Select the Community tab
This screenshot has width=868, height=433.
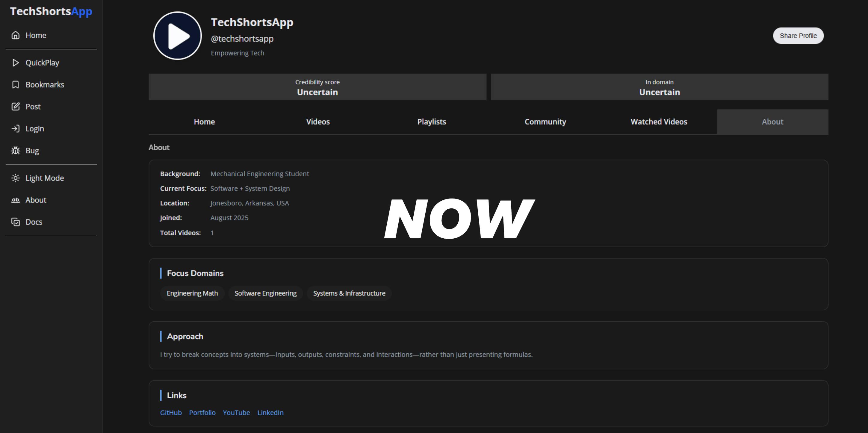click(x=545, y=122)
